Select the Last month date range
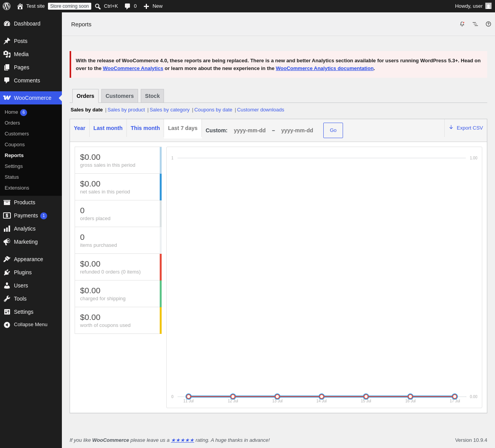495x448 pixels. 108,128
